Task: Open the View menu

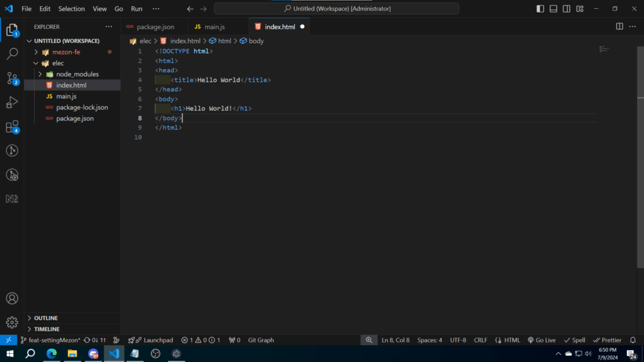Action: (99, 9)
